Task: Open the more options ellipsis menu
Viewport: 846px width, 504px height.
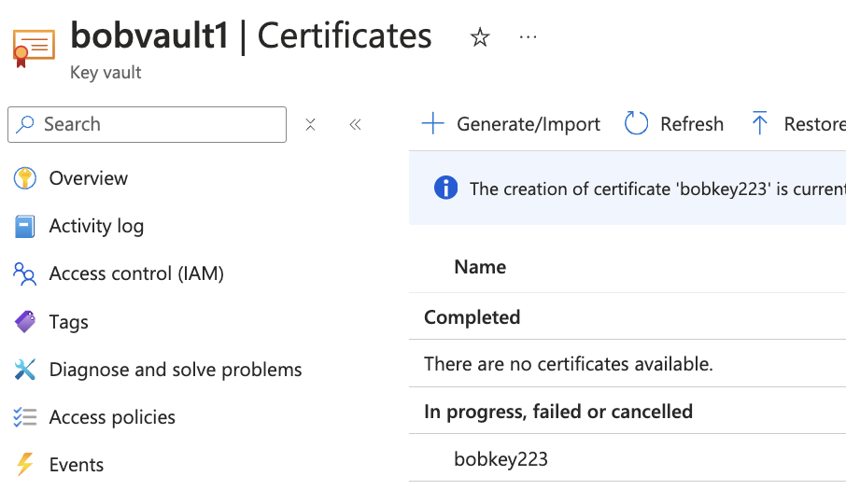Action: pyautogui.click(x=529, y=37)
